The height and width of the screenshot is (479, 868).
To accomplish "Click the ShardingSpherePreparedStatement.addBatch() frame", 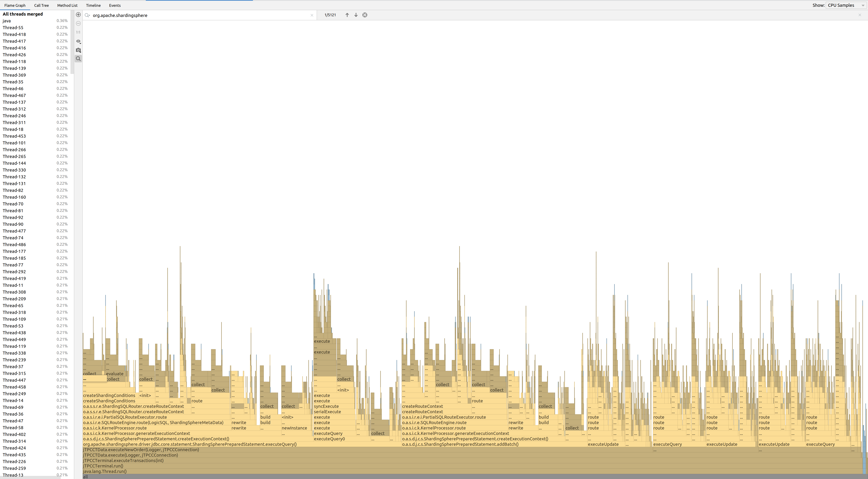I will pyautogui.click(x=460, y=444).
